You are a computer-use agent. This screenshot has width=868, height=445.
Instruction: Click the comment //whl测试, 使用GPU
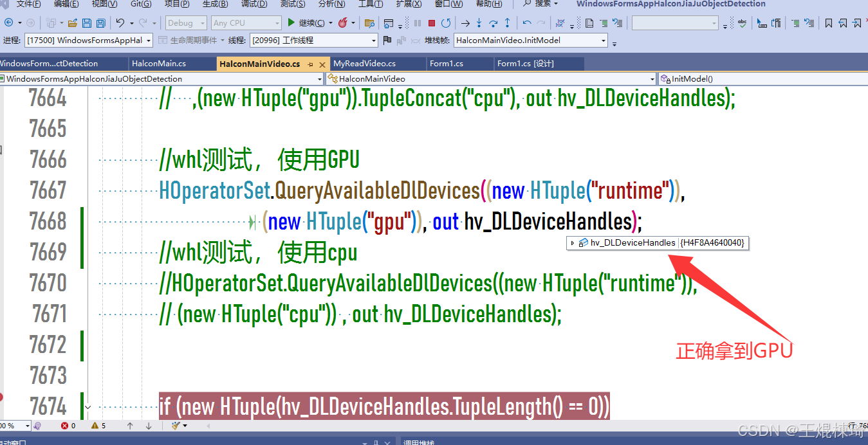coord(259,159)
